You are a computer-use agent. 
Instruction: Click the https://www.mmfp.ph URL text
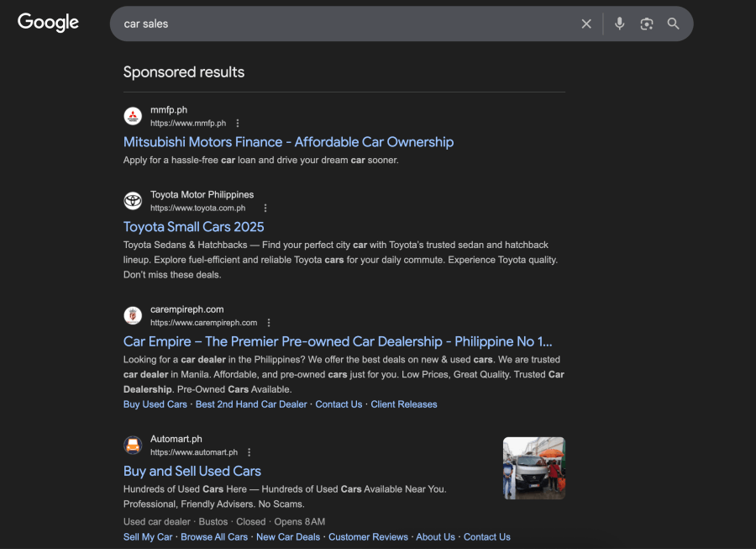click(188, 124)
